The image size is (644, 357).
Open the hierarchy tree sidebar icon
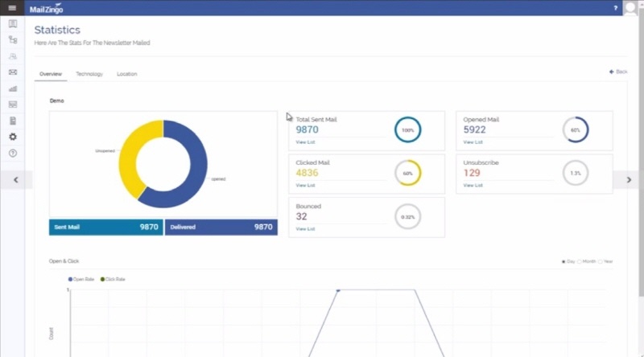[13, 40]
